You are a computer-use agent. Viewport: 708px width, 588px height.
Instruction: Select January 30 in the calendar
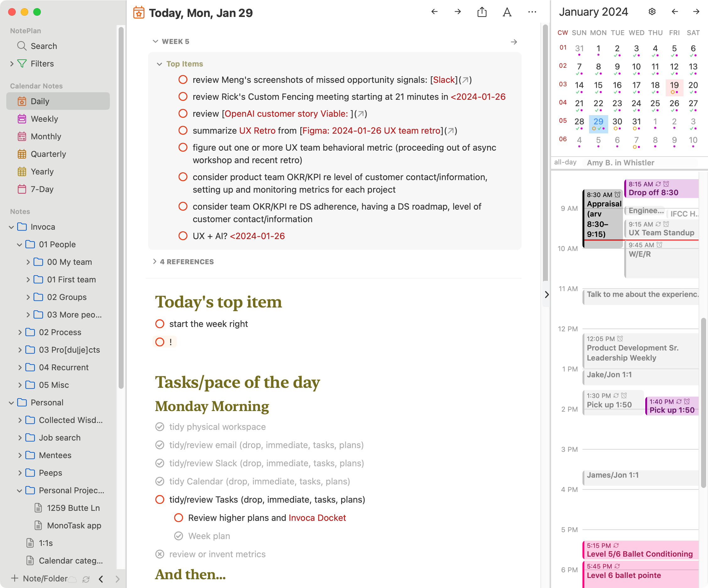[617, 123]
